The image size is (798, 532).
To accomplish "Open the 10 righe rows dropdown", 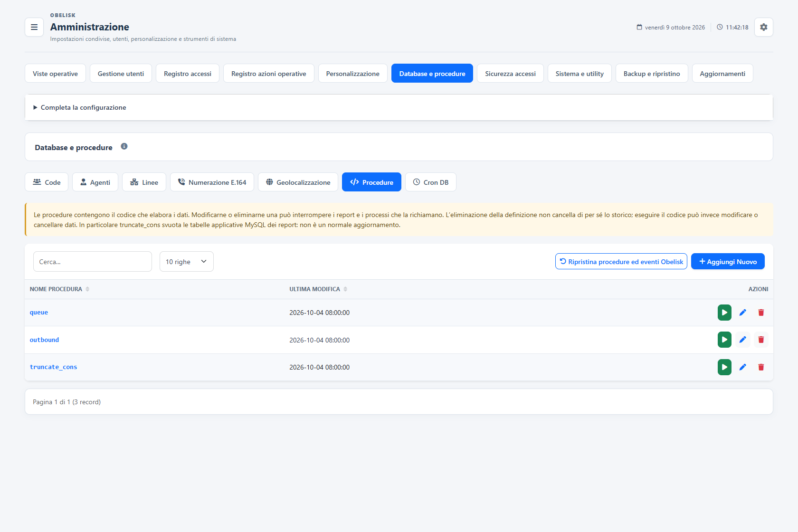I will click(187, 262).
